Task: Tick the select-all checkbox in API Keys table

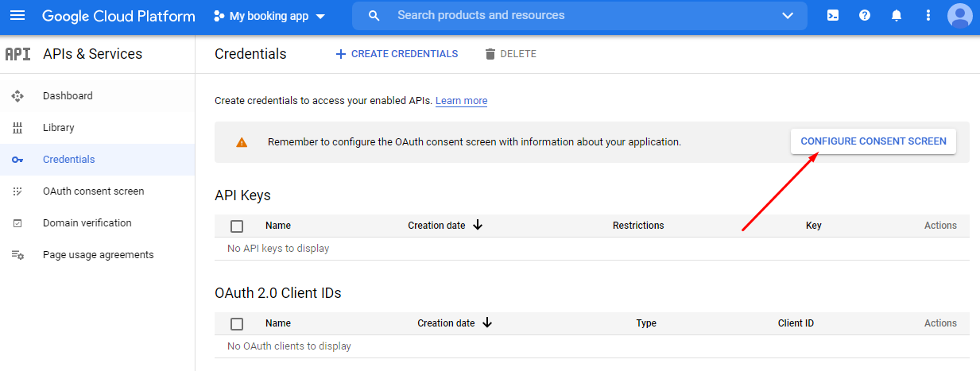Action: 237,226
